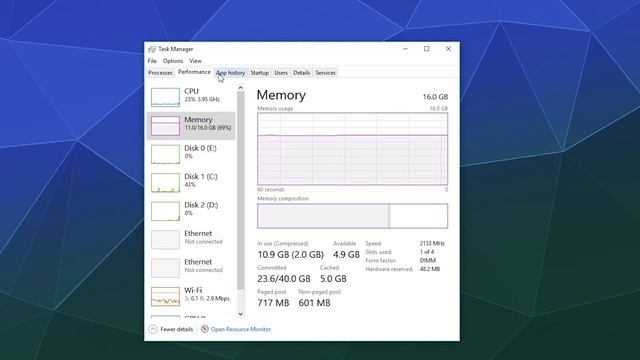Screen dimensions: 640x360
Task: Switch to the Services tab
Action: pyautogui.click(x=325, y=73)
